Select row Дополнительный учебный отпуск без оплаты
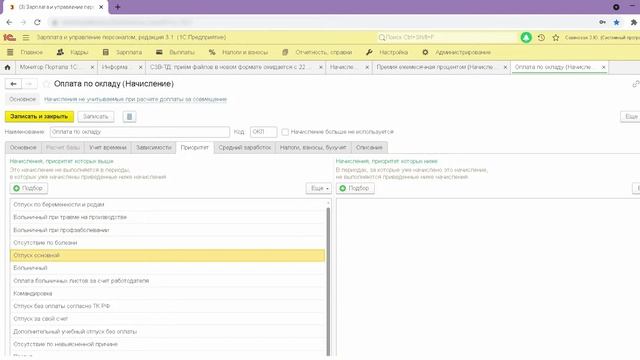 (x=167, y=332)
